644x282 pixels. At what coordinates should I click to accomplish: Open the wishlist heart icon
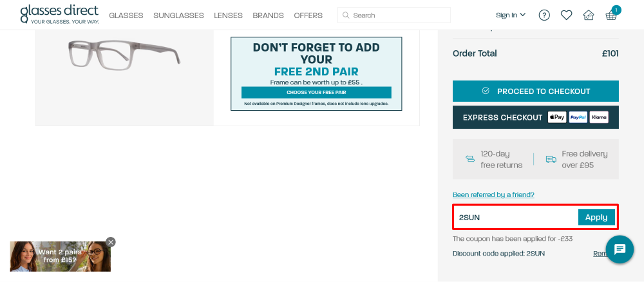pos(566,15)
